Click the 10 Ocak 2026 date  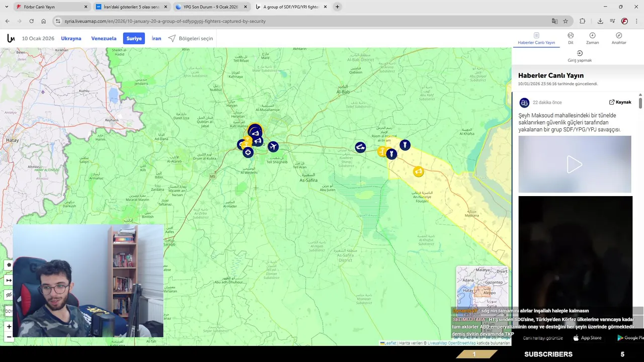38,38
